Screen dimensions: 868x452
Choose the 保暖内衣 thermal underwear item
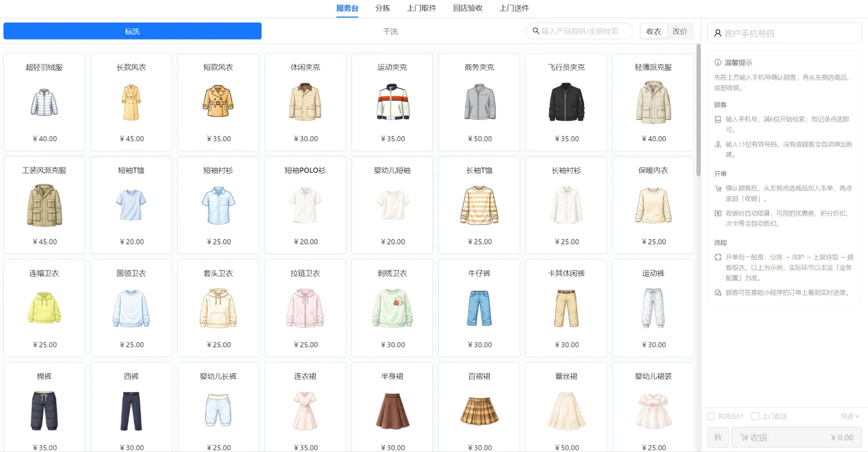(653, 205)
